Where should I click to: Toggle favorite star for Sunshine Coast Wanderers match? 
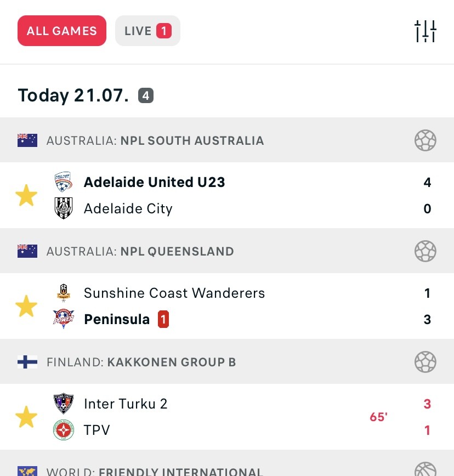click(x=26, y=307)
